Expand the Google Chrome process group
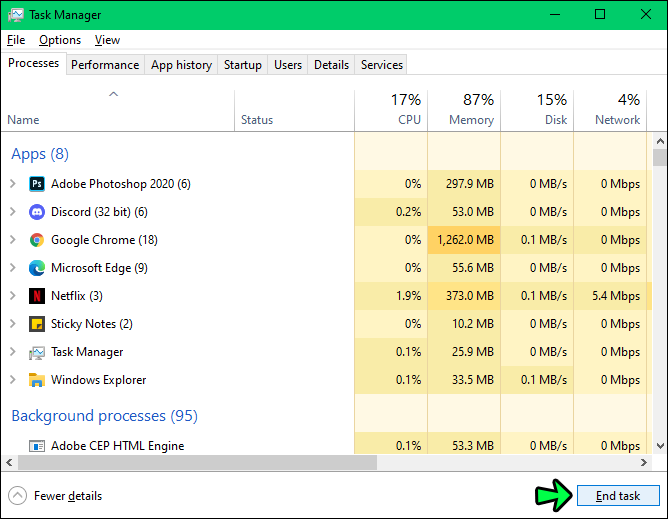 13,240
